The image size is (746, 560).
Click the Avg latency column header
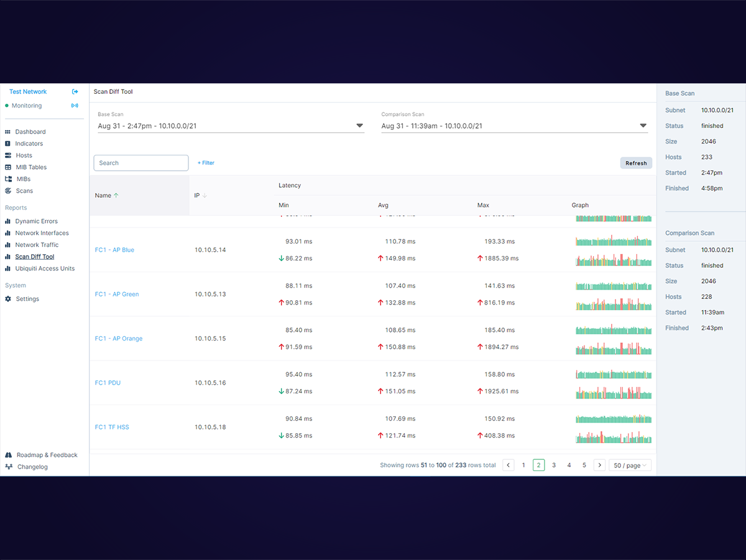383,205
